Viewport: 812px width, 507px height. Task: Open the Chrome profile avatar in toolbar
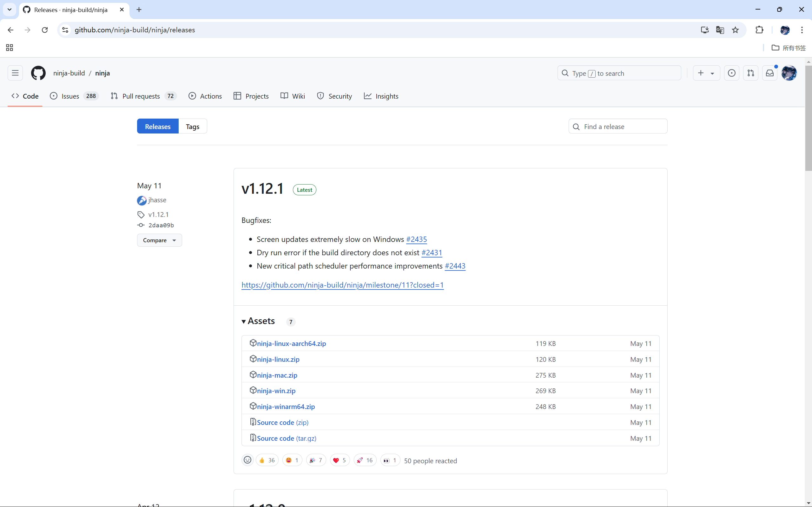point(785,30)
